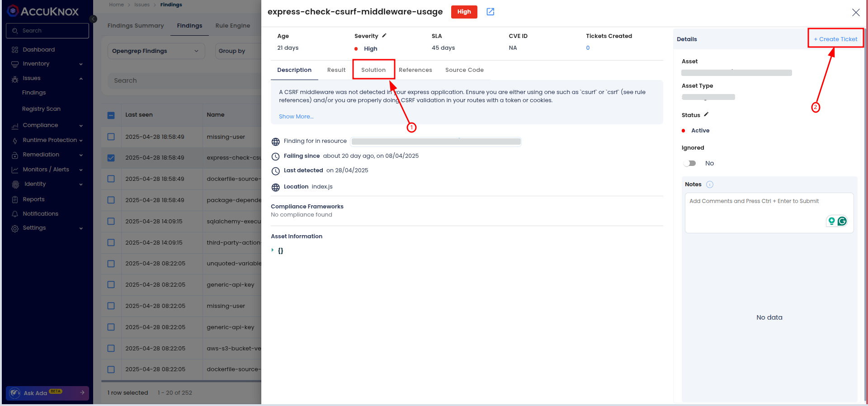868x406 pixels.
Task: Switch to the References tab
Action: point(415,70)
